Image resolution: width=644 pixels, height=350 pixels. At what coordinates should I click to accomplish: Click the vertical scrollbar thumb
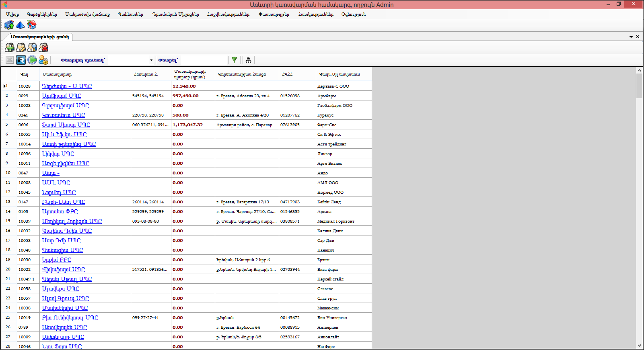coord(639,86)
